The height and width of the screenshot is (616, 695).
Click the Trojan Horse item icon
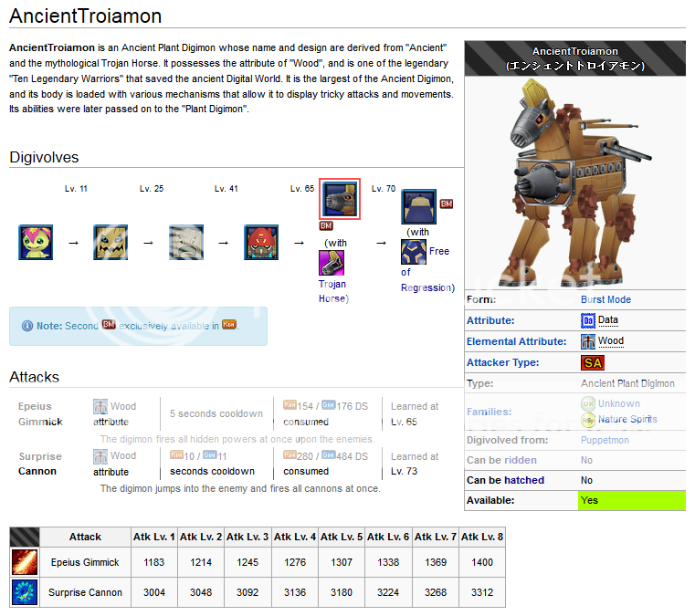click(x=331, y=264)
